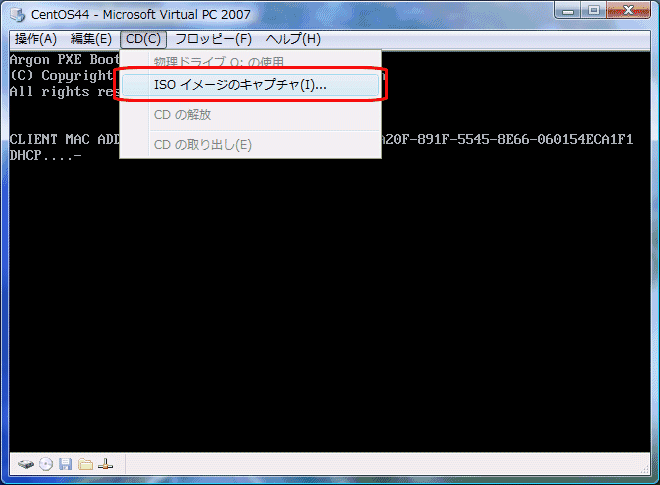Click the shared folder status icon

tap(85, 464)
